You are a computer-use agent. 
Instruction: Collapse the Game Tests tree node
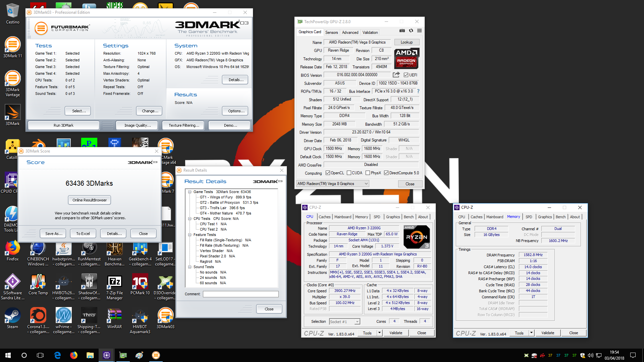click(190, 192)
